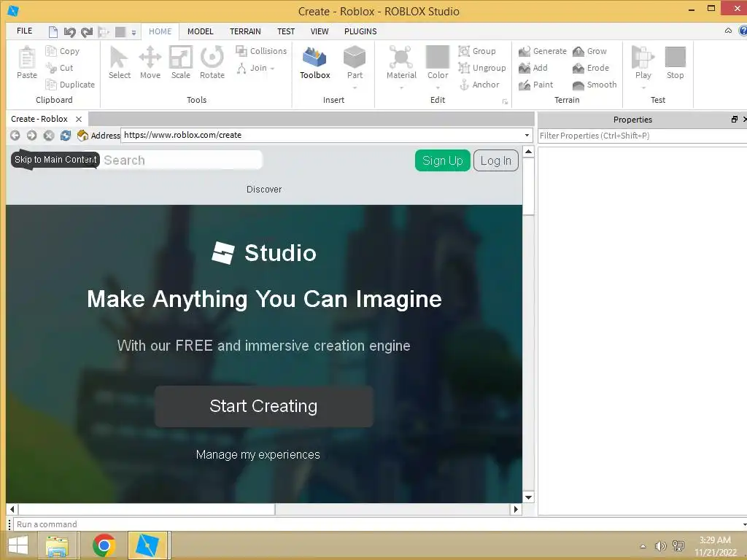
Task: Open the quick access toolbar customize dropdown
Action: pos(134,32)
